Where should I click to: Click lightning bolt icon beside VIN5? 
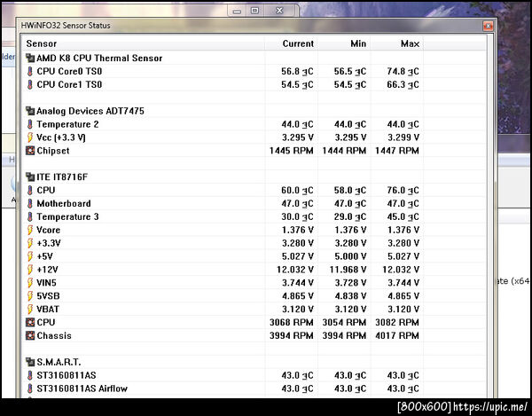[30, 283]
